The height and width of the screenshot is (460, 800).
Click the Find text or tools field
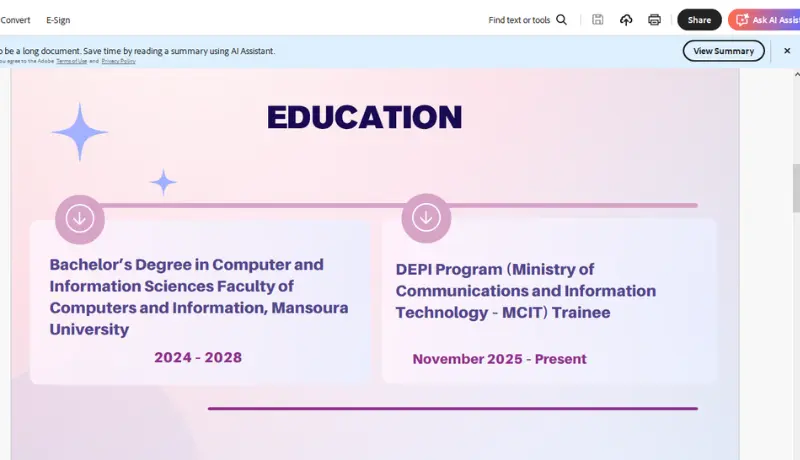pos(519,20)
